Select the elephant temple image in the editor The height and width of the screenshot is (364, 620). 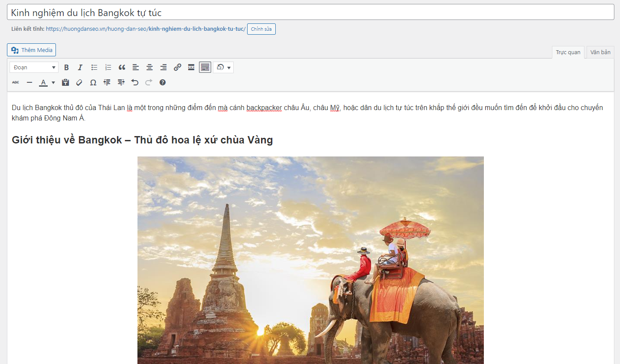point(310,260)
